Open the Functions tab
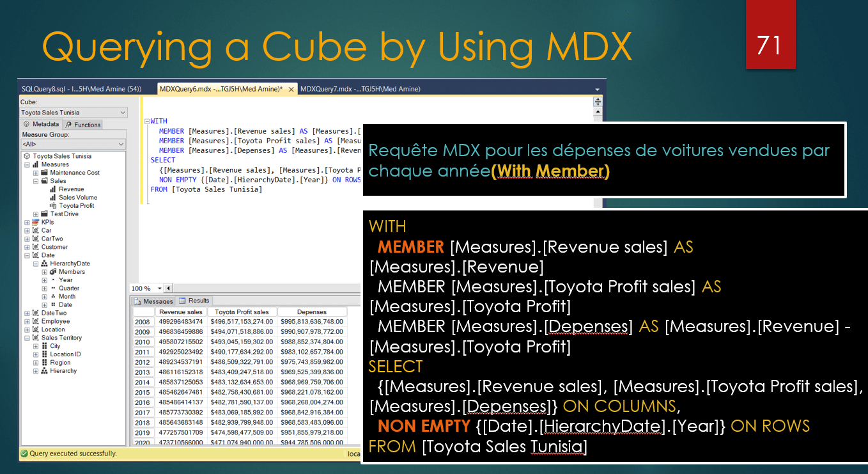868x474 pixels. (x=83, y=125)
